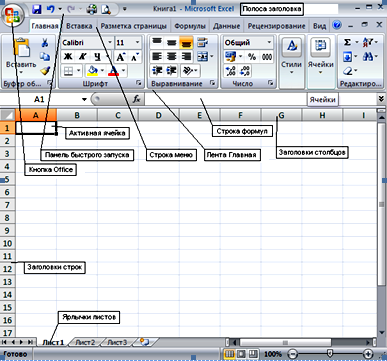The height and width of the screenshot is (361, 387).
Task: Toggle bold Ж formatting
Action: (x=68, y=57)
